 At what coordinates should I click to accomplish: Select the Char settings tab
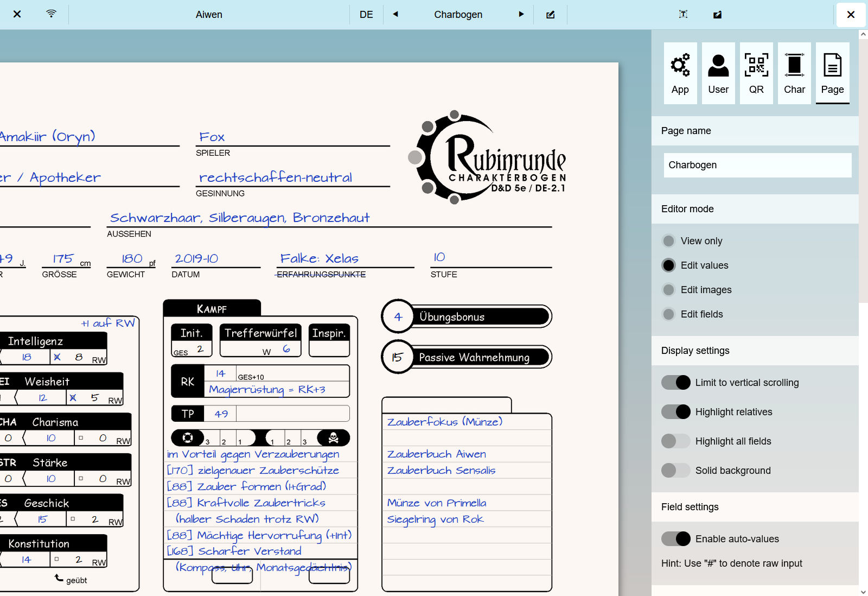794,73
